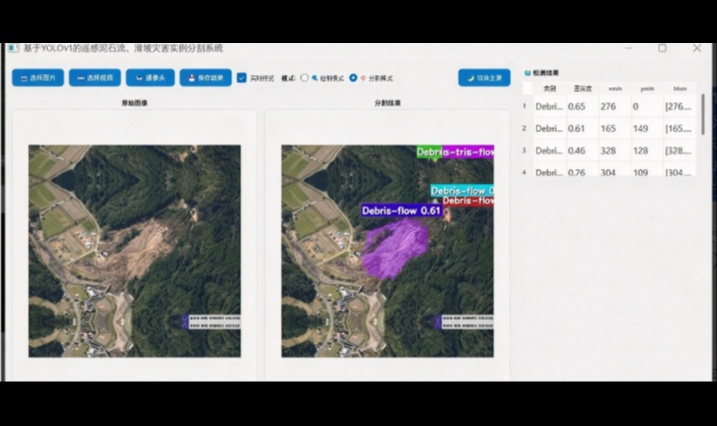The width and height of the screenshot is (717, 426).
Task: Start the 摄像头 camera button
Action: (x=150, y=78)
